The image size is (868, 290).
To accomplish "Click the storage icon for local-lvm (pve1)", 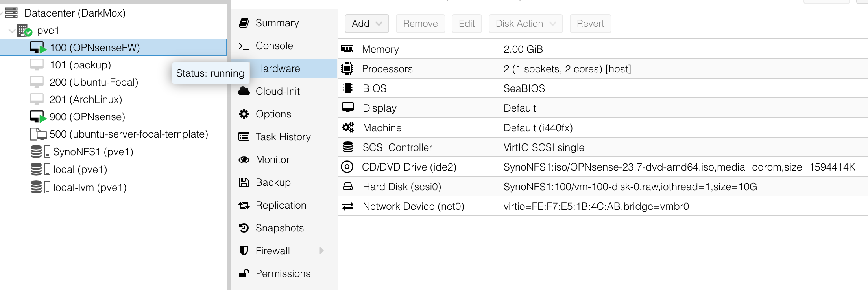I will (41, 187).
